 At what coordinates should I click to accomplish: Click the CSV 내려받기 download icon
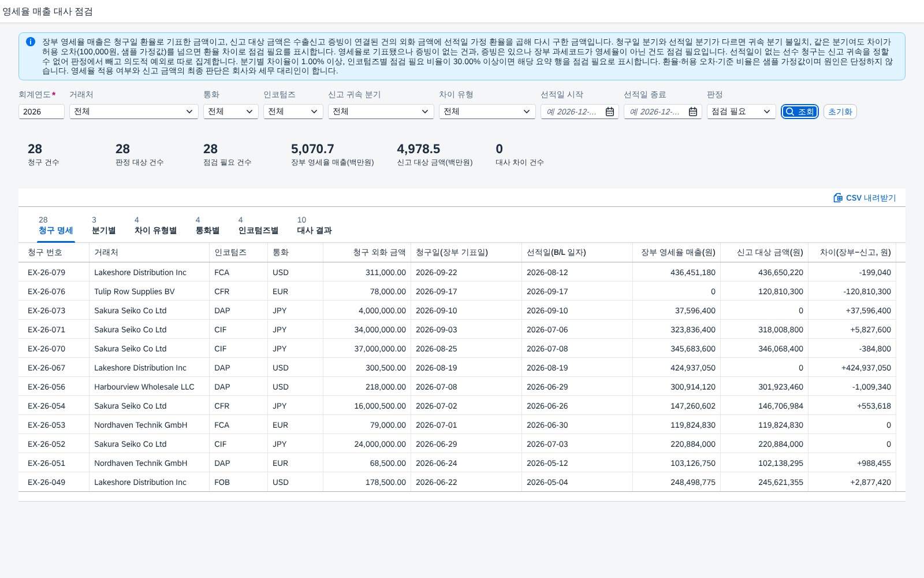pos(838,198)
